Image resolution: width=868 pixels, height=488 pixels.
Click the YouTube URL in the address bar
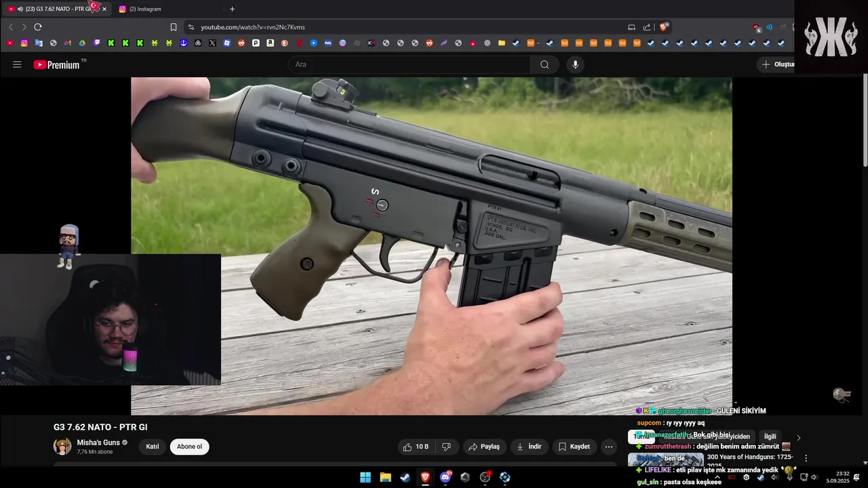tap(252, 27)
